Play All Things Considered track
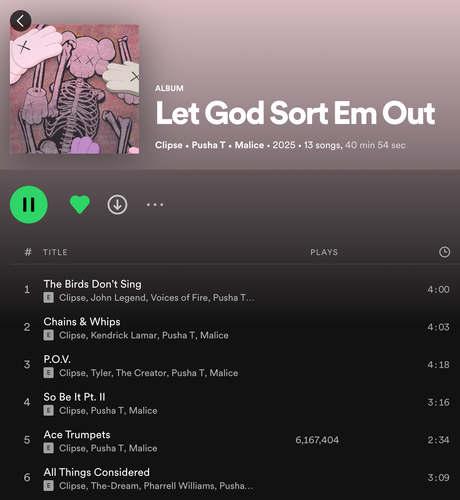 click(230, 478)
